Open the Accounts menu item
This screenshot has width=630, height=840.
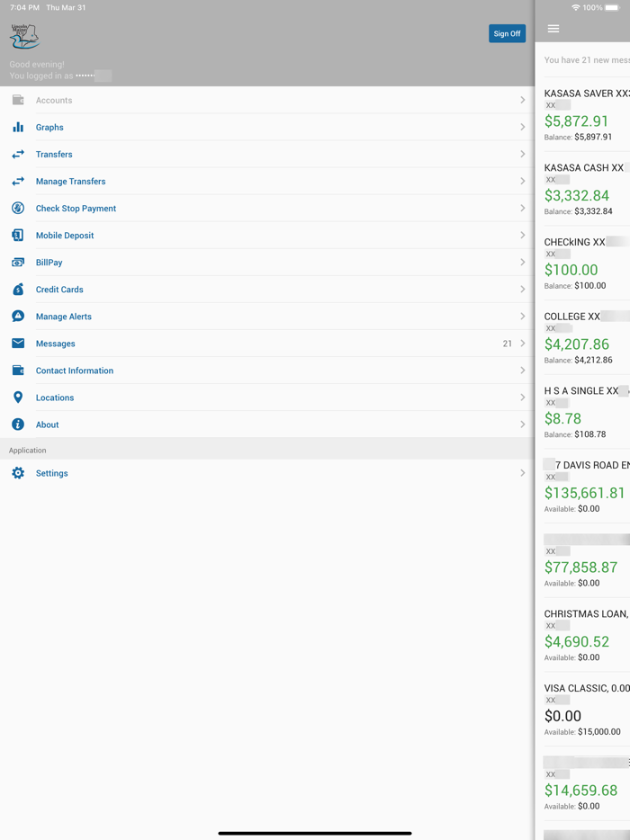(x=267, y=100)
